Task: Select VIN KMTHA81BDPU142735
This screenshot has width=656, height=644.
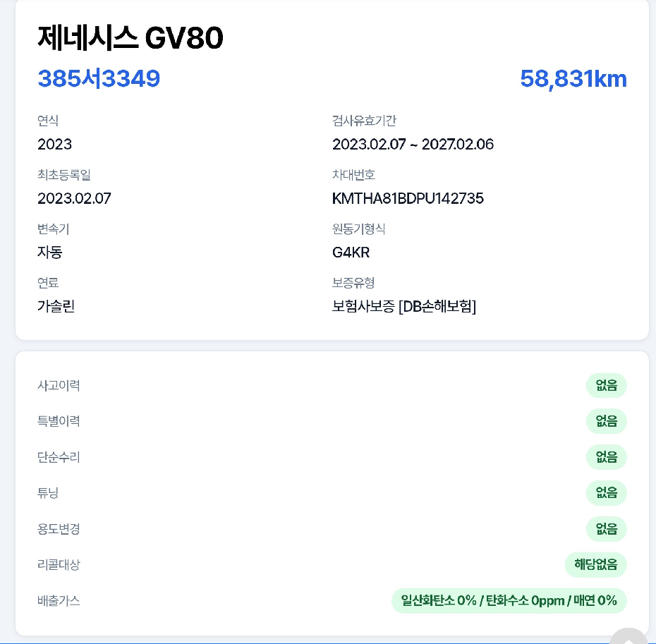Action: coord(408,198)
